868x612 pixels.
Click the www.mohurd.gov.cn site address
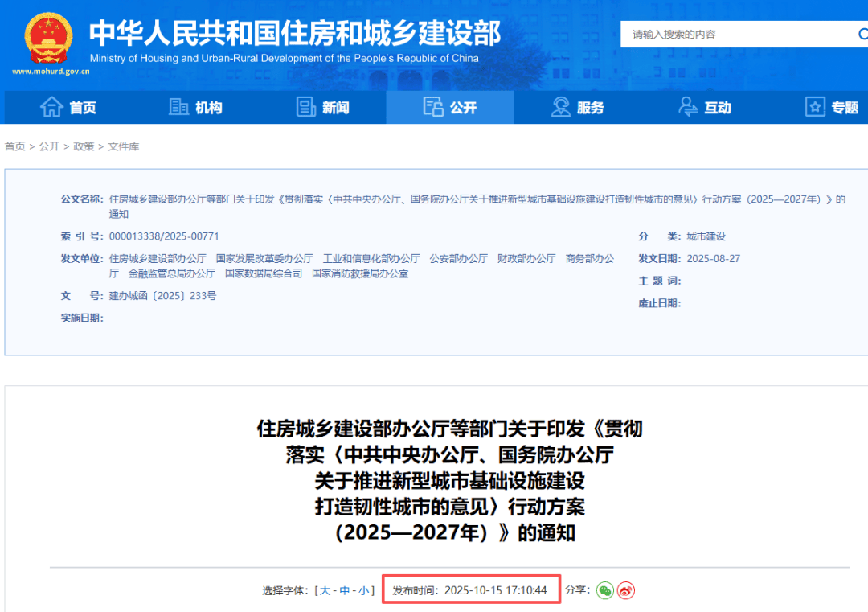point(51,71)
